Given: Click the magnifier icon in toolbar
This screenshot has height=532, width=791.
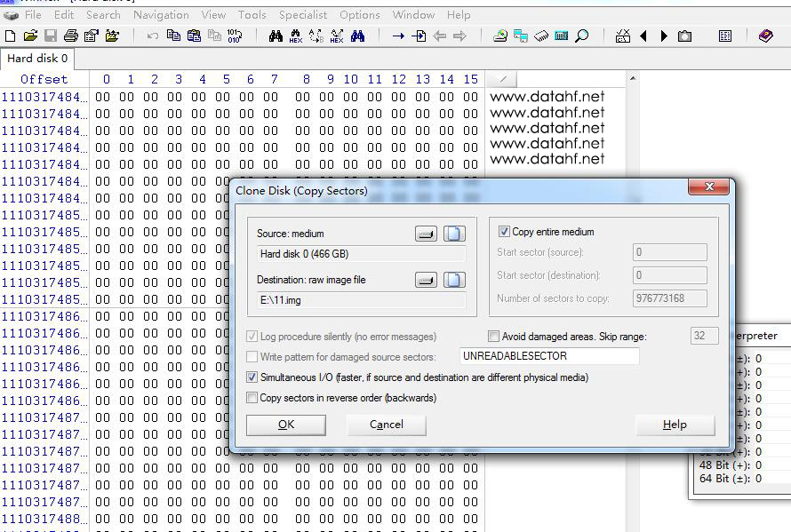Looking at the screenshot, I should (582, 36).
